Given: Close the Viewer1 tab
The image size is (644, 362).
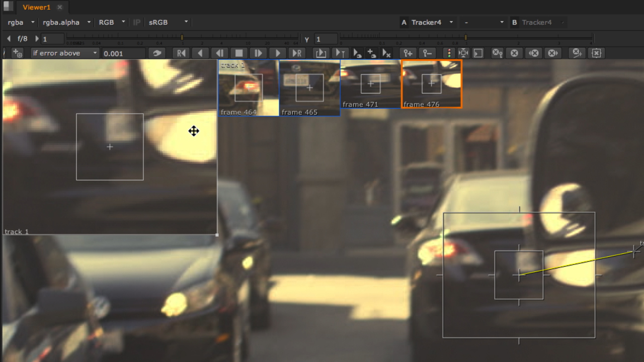Looking at the screenshot, I should [x=60, y=7].
